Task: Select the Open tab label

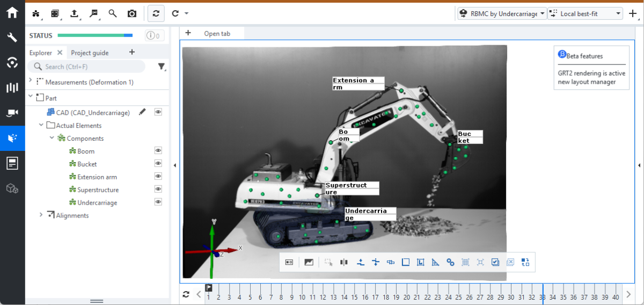Action: point(217,33)
